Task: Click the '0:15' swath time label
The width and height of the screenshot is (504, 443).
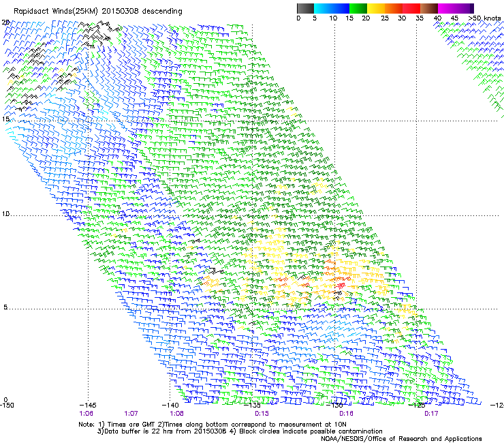Action: 262,414
